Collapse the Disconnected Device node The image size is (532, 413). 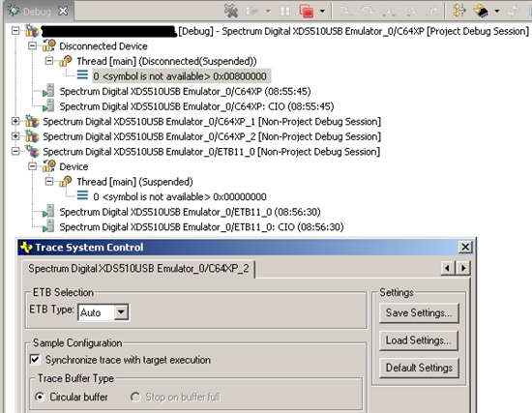[x=32, y=45]
